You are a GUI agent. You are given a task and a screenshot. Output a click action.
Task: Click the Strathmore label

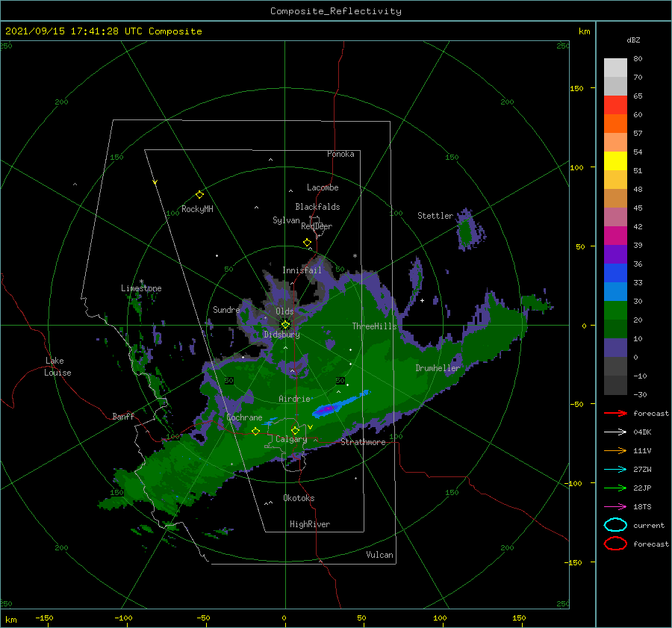(x=363, y=442)
